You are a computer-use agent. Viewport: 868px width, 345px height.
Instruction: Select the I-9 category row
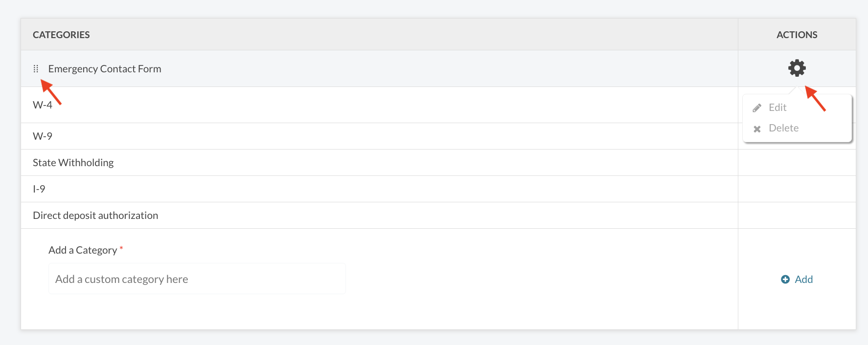click(379, 189)
